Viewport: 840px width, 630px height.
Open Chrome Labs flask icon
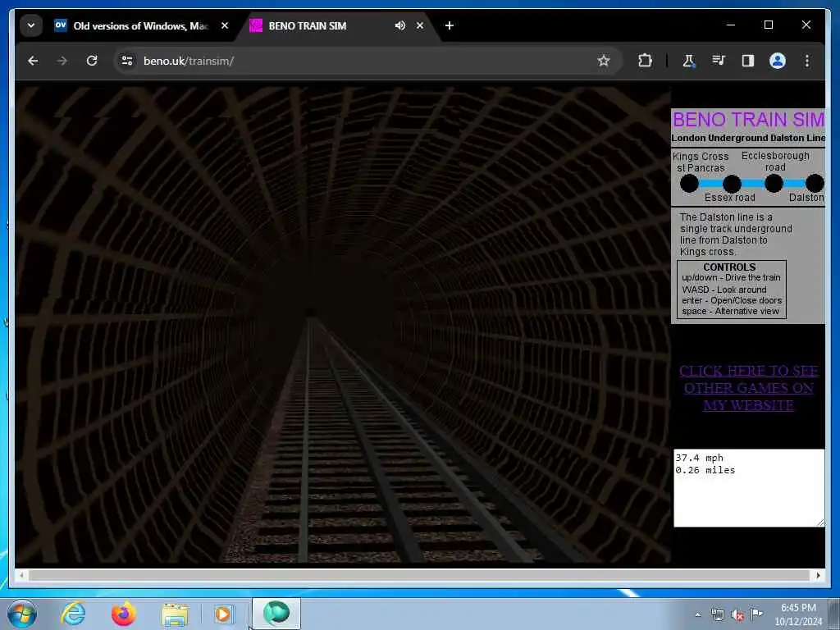689,61
